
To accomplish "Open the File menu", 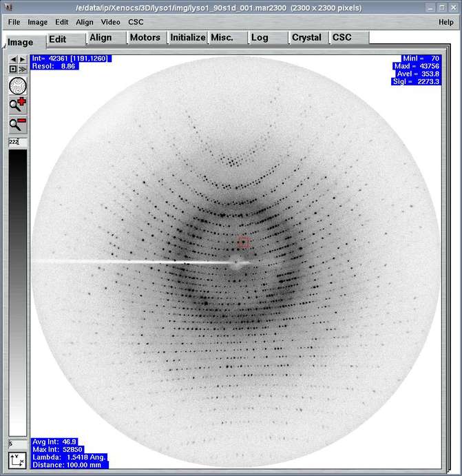I will [14, 22].
